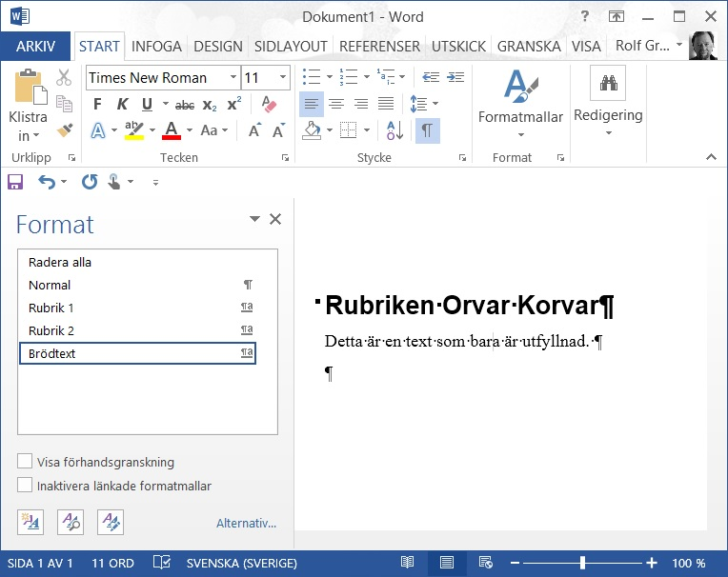
Task: Open the ARKIV file menu
Action: pyautogui.click(x=36, y=46)
